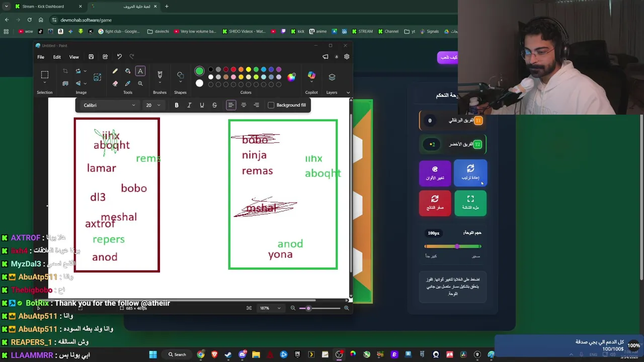
Task: Click the fit to window icon in status bar
Action: (249, 308)
